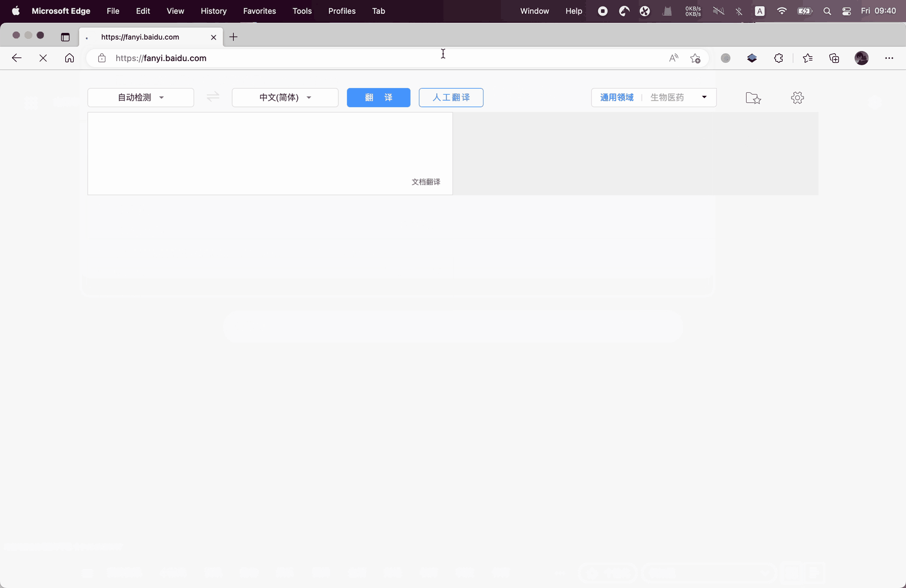Open the translation favorites folder
Viewport: 906px width, 588px height.
(753, 98)
